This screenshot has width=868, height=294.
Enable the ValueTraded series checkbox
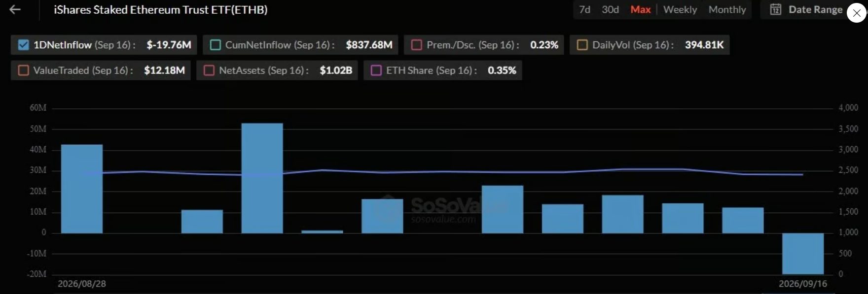coord(23,70)
